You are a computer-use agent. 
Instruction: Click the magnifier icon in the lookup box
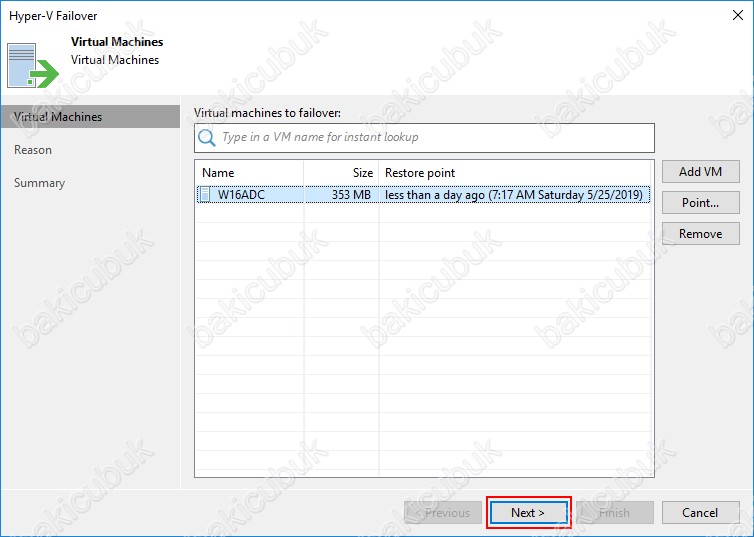tap(207, 138)
